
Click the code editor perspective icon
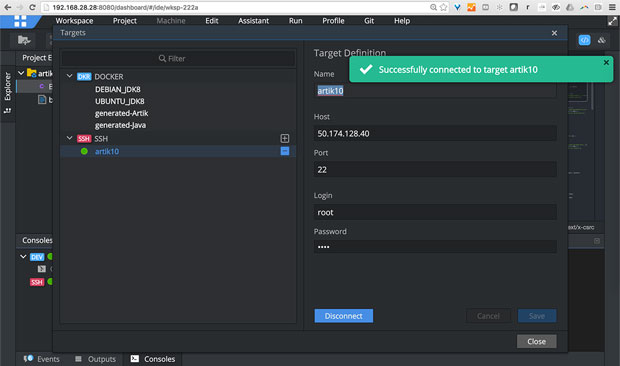pyautogui.click(x=584, y=40)
